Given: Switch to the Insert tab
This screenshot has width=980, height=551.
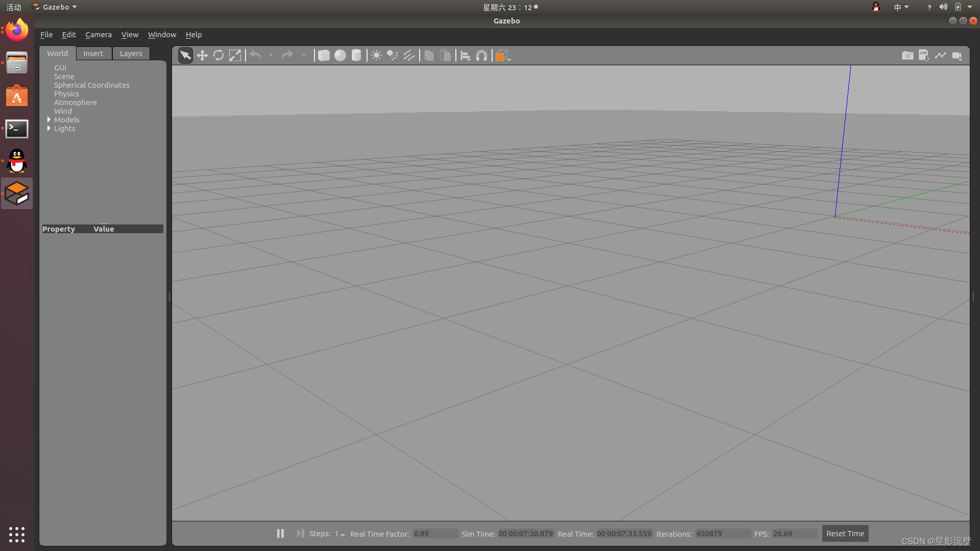Looking at the screenshot, I should 93,54.
